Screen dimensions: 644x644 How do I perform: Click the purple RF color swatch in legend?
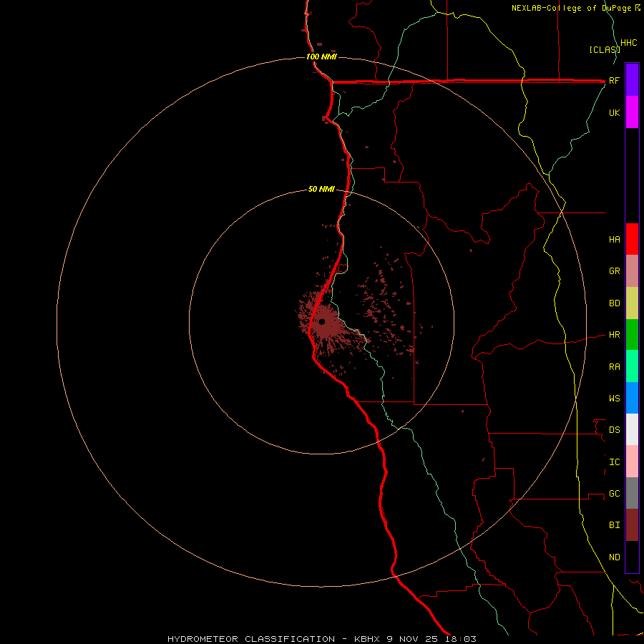coord(632,79)
